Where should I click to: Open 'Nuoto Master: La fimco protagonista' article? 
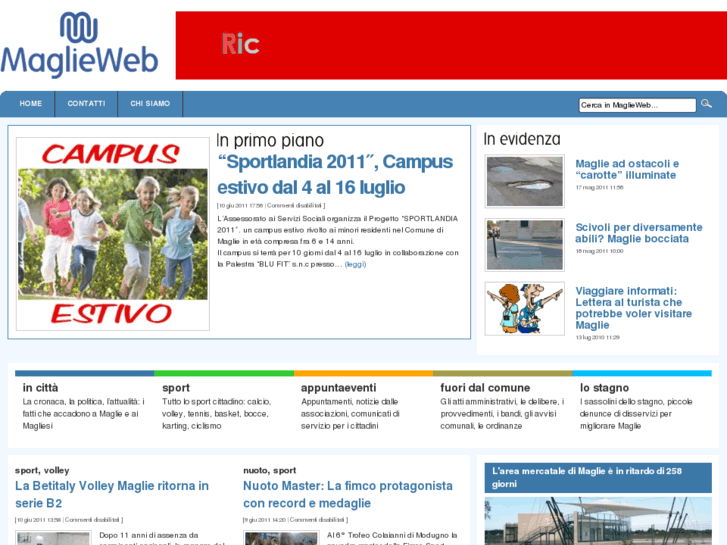coord(348,494)
